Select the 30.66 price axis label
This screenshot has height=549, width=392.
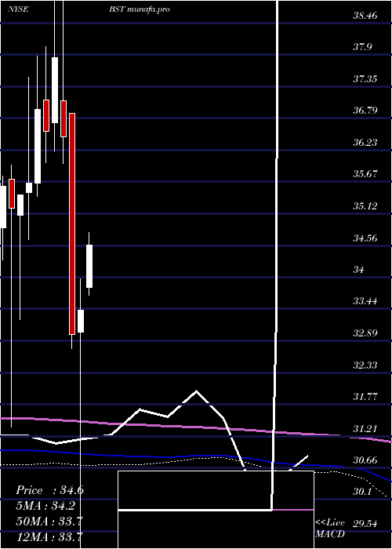click(x=365, y=460)
